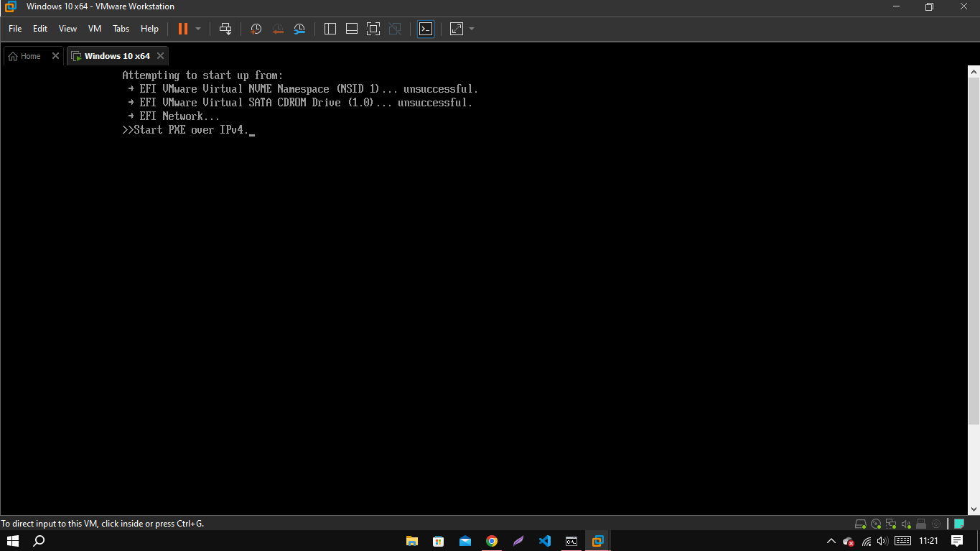
Task: Click the VMware Workstation taskbar icon
Action: click(597, 541)
